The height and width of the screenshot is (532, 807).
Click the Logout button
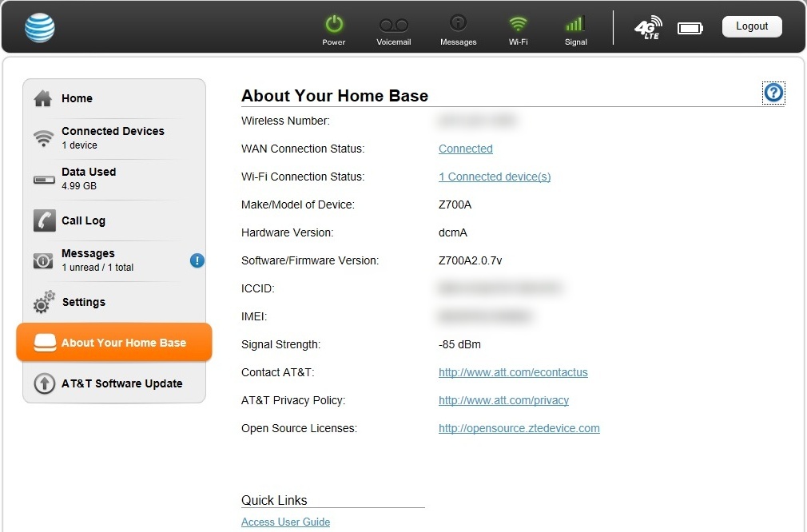tap(751, 26)
